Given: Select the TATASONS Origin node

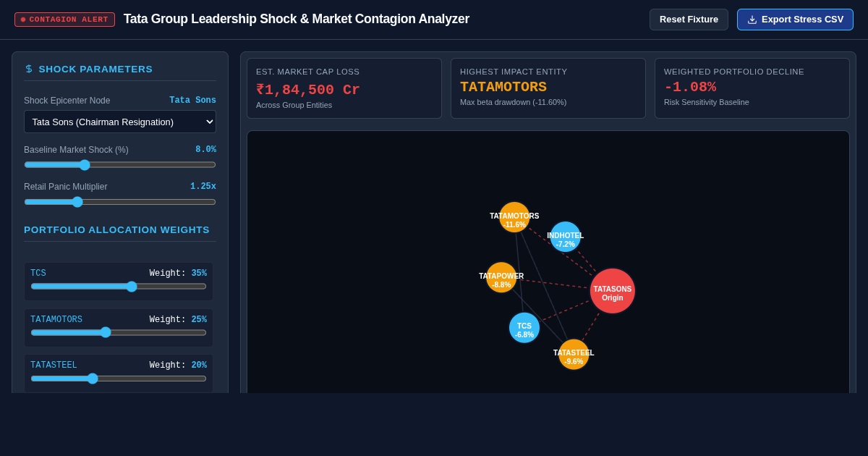Looking at the screenshot, I should [613, 291].
